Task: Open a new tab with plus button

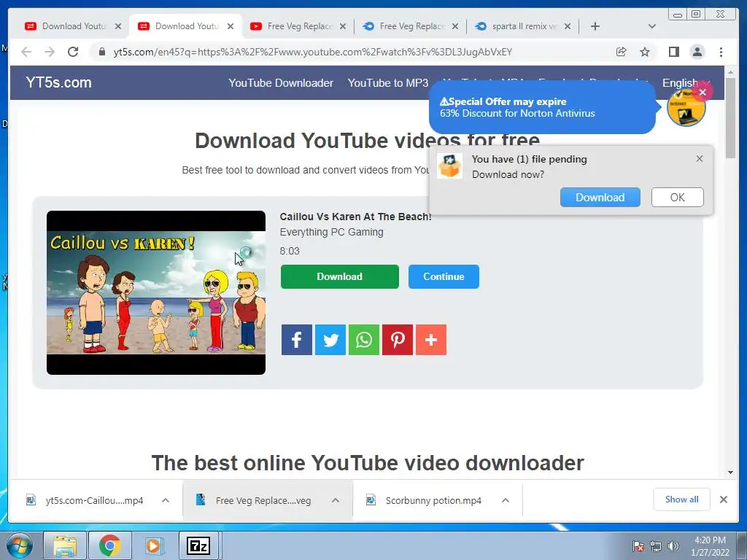Action: [595, 26]
